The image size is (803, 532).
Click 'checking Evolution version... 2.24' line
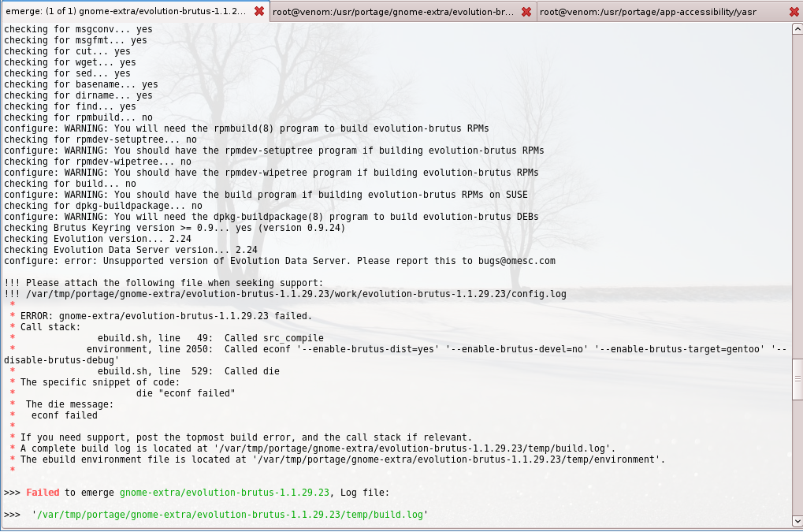(98, 239)
